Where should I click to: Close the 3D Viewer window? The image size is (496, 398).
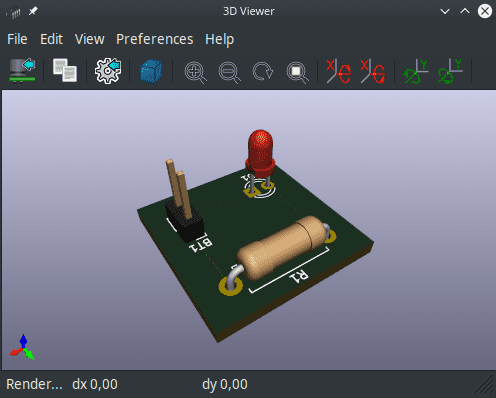click(485, 11)
